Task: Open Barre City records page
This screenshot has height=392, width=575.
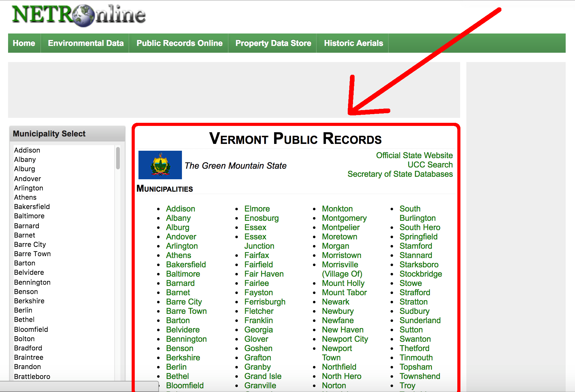Action: tap(184, 301)
